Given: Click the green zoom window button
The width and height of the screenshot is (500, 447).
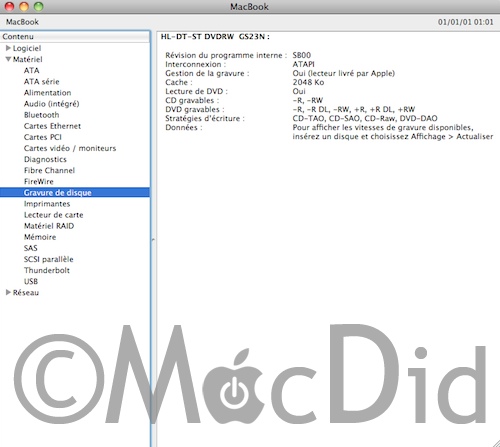Looking at the screenshot, I should pos(39,6).
